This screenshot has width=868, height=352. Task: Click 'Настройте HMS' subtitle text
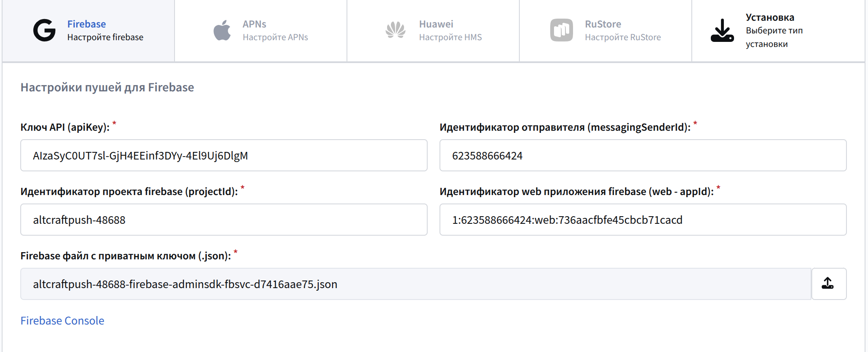point(450,37)
